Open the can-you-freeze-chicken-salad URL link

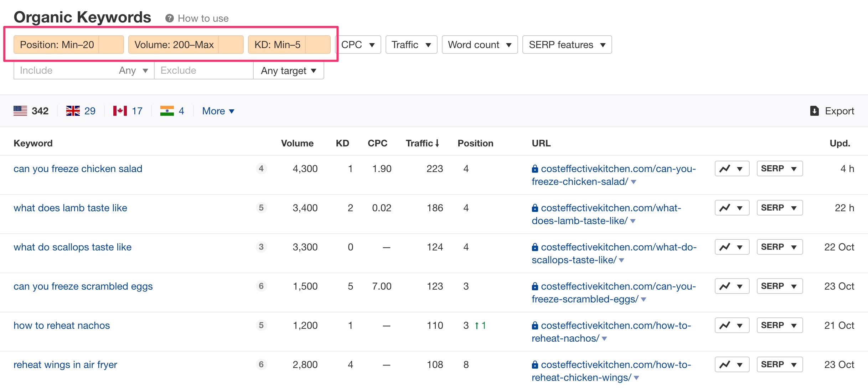tap(614, 175)
